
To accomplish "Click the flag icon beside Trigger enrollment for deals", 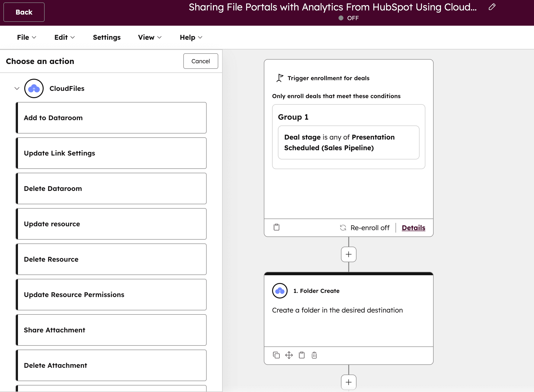I will (279, 78).
